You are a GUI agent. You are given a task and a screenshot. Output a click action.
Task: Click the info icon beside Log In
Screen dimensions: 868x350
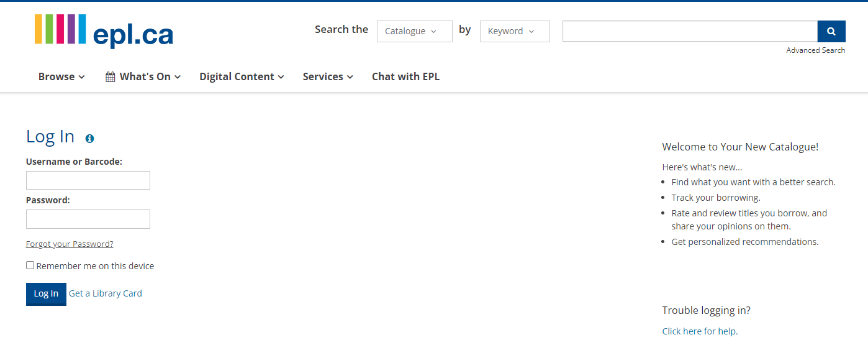pos(89,139)
